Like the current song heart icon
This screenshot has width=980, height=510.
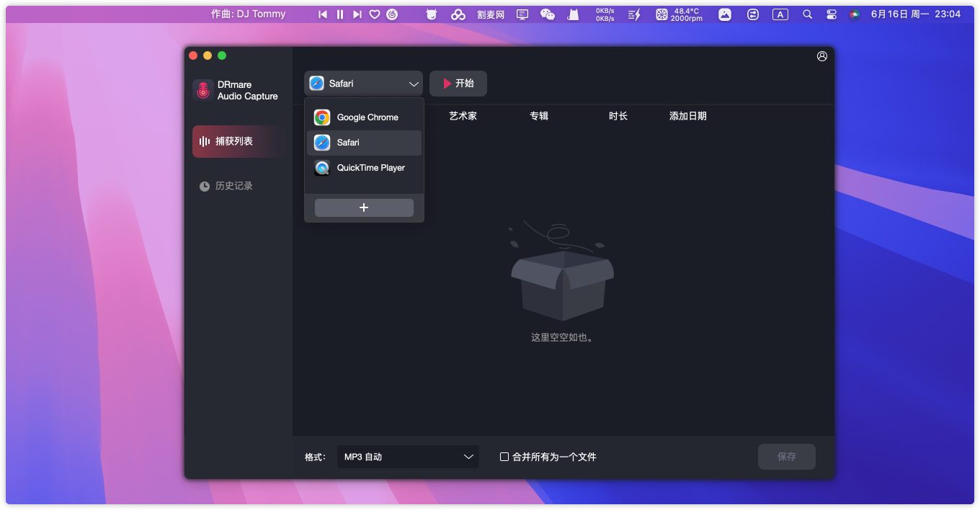[x=375, y=14]
